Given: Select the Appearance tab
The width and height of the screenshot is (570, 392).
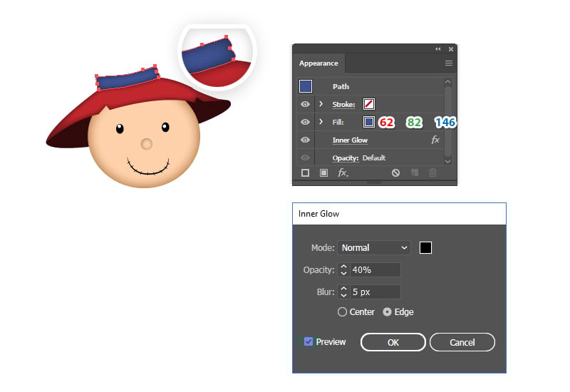Looking at the screenshot, I should [x=318, y=63].
